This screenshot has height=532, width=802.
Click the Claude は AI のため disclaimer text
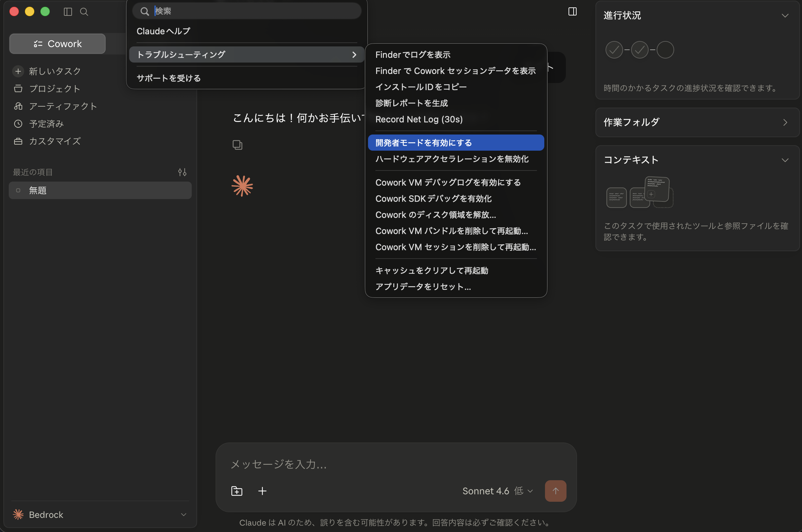click(395, 523)
